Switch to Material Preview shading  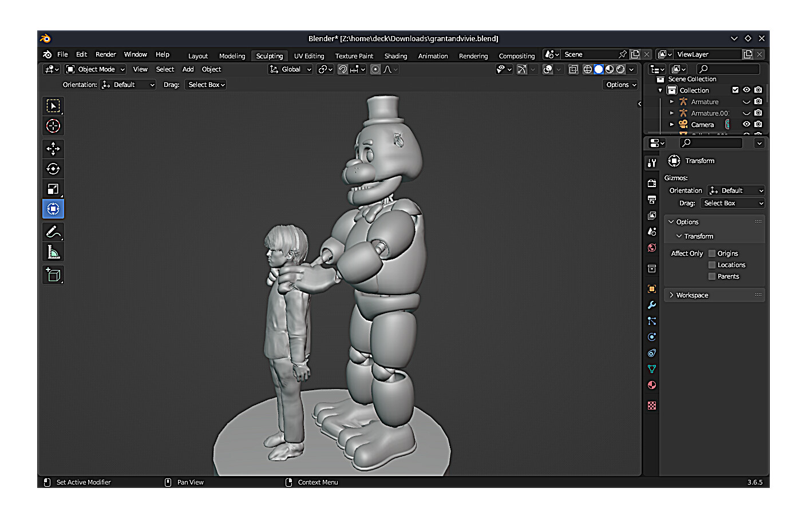(610, 69)
